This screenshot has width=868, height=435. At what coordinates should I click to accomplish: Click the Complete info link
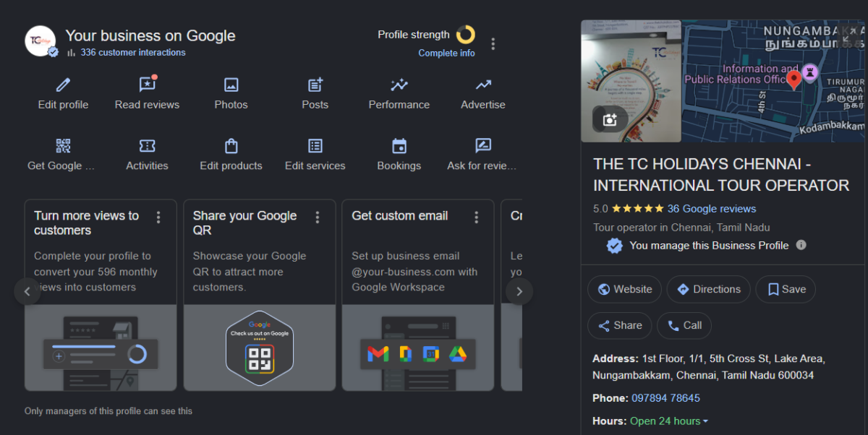coord(447,53)
